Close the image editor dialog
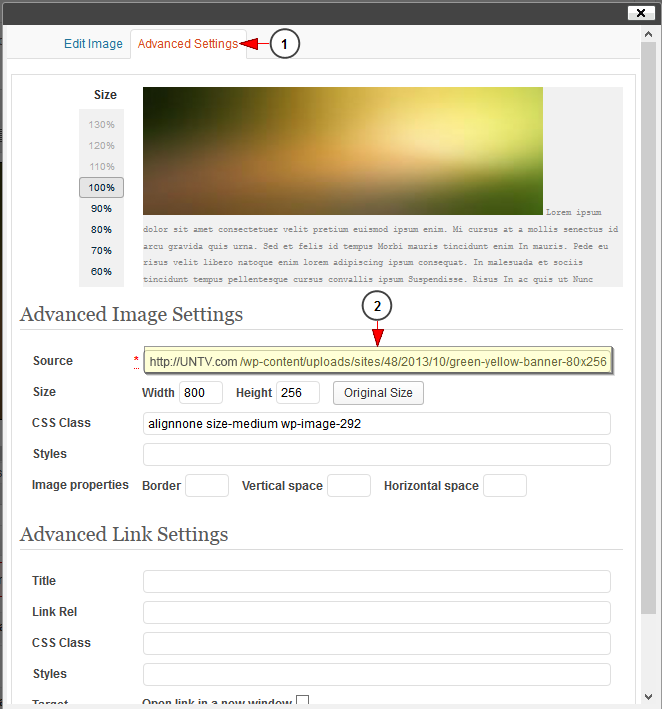Image resolution: width=662 pixels, height=709 pixels. tap(641, 13)
